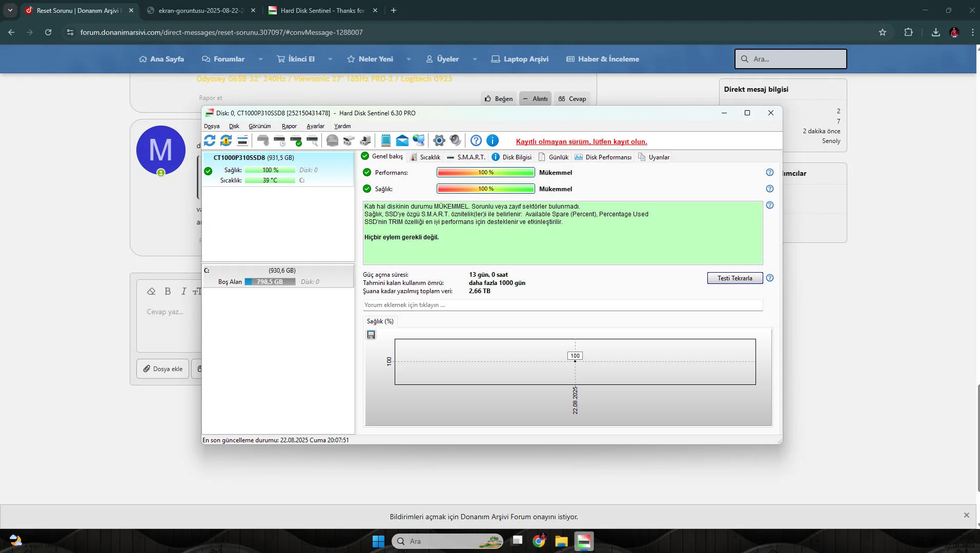Open settings with the gear icon
980x553 pixels.
click(x=439, y=140)
